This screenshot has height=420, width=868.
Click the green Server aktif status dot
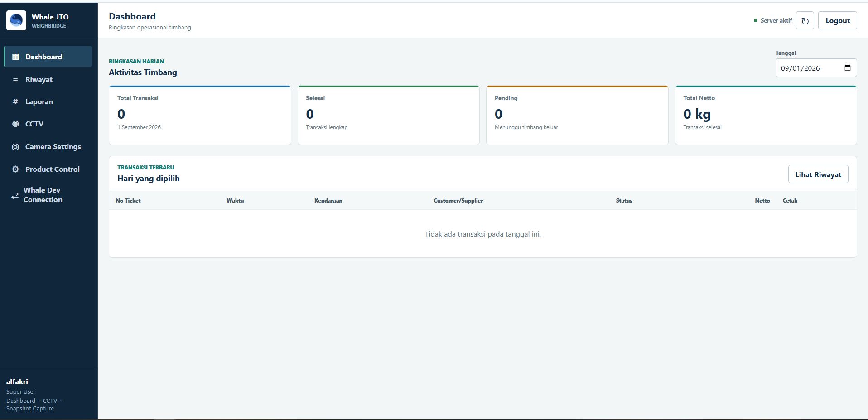tap(756, 20)
